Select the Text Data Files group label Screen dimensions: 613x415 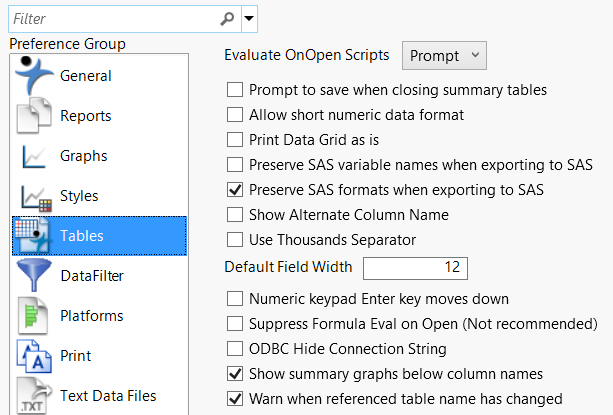tap(108, 396)
